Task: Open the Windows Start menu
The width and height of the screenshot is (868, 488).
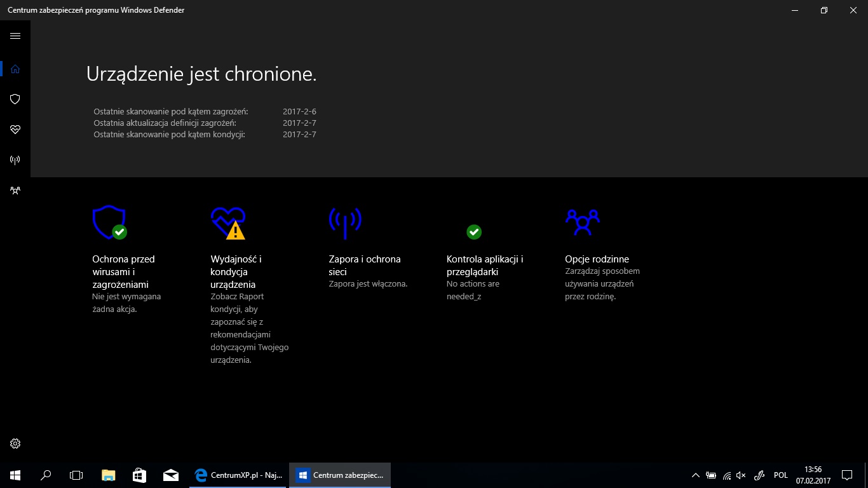Action: coord(15,475)
